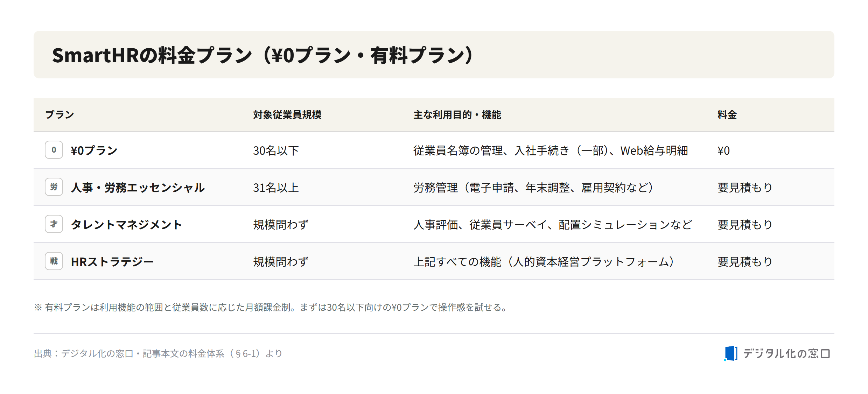Click the 対象従業員規模 column header
This screenshot has width=868, height=394.
287,115
